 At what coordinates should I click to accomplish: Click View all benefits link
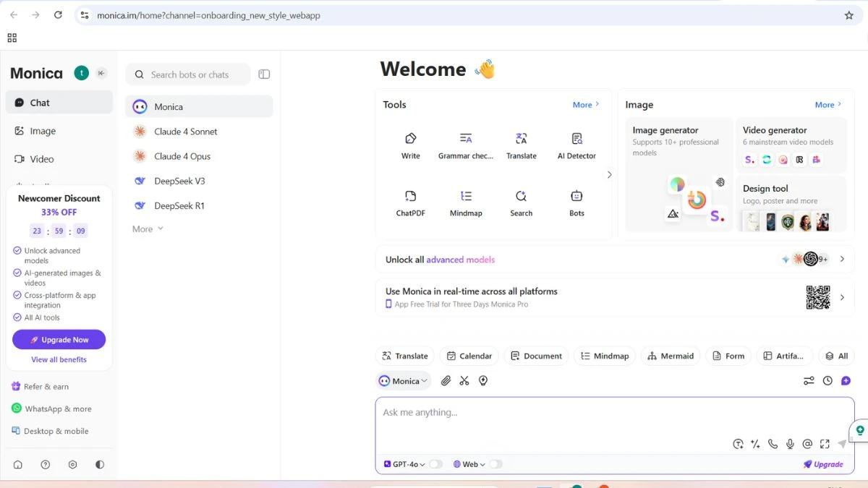click(59, 359)
